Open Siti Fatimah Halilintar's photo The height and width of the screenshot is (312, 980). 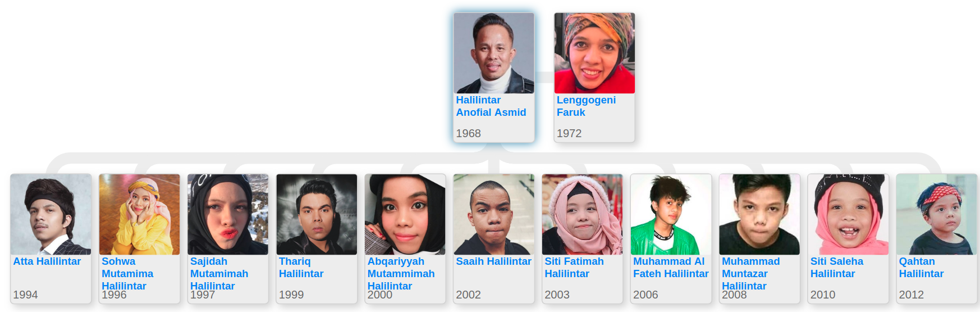coord(582,214)
